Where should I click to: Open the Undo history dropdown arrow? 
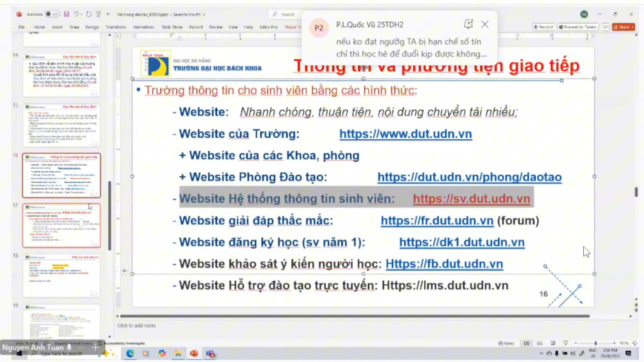[x=82, y=14]
